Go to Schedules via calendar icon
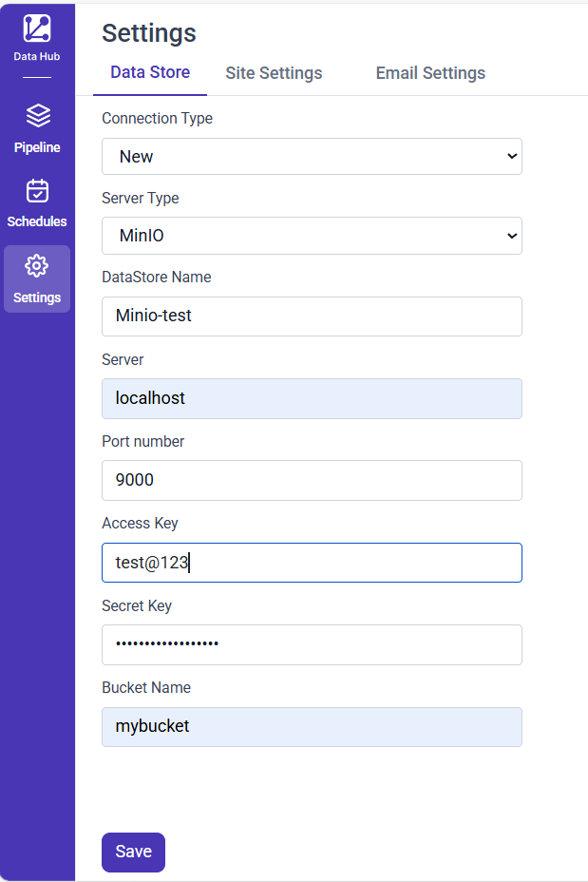588x882 pixels. coord(37,191)
